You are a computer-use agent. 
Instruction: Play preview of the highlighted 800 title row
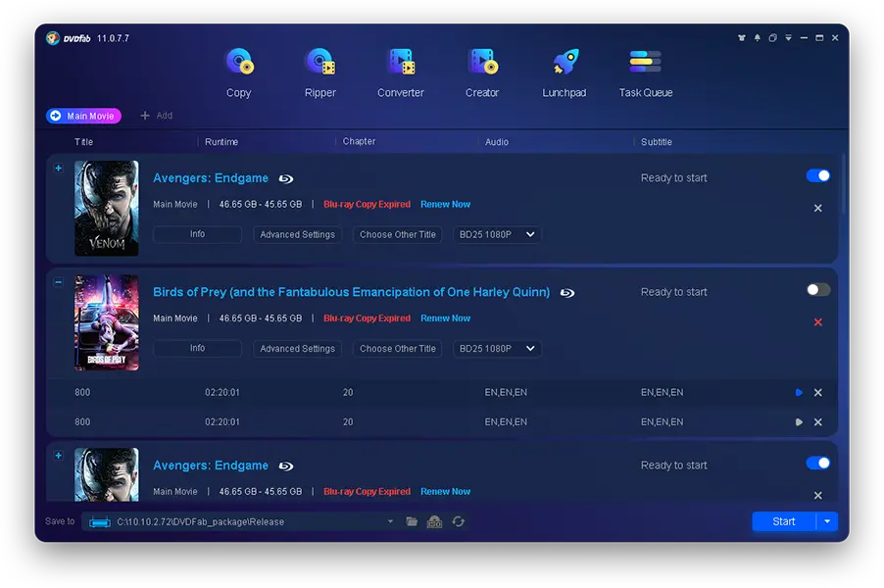coord(799,392)
